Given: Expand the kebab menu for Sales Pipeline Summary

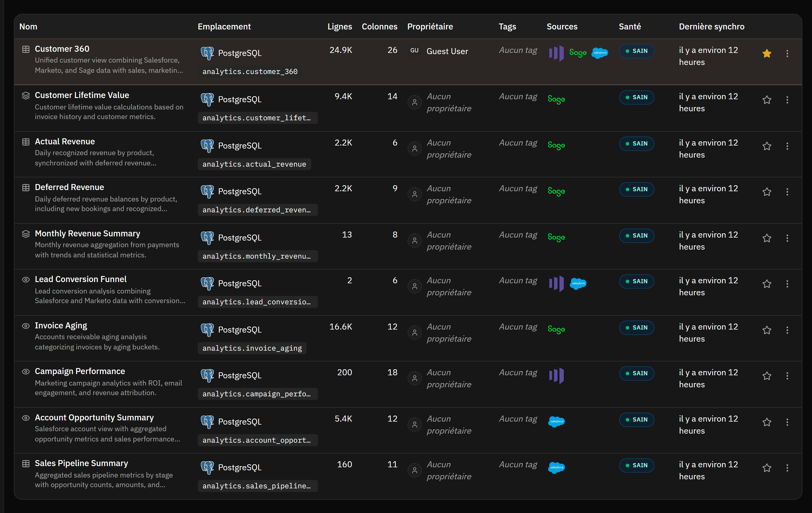Looking at the screenshot, I should tap(787, 467).
